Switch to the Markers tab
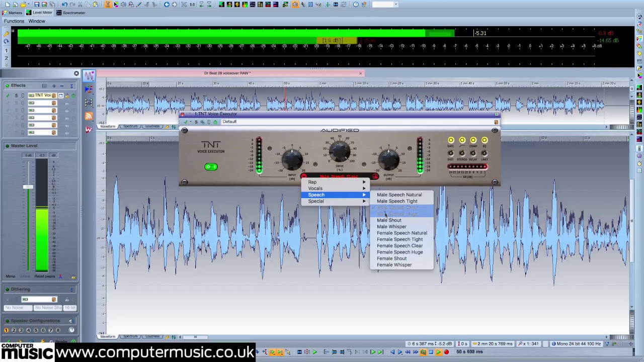 [12, 13]
